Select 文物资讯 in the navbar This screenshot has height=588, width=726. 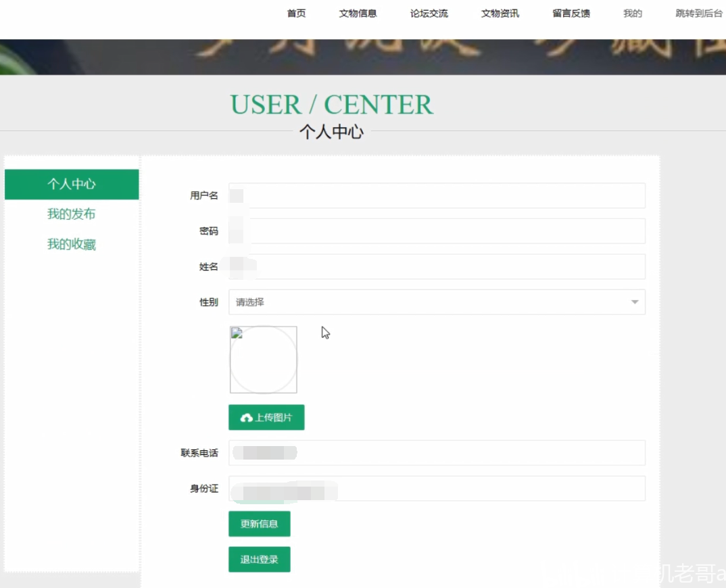pyautogui.click(x=500, y=14)
